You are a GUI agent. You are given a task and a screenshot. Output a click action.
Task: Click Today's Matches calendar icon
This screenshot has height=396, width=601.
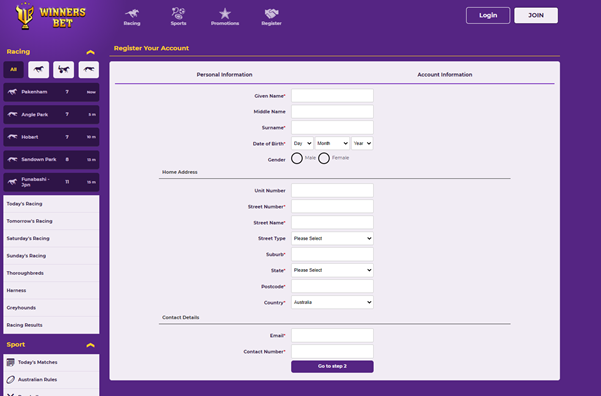(11, 362)
